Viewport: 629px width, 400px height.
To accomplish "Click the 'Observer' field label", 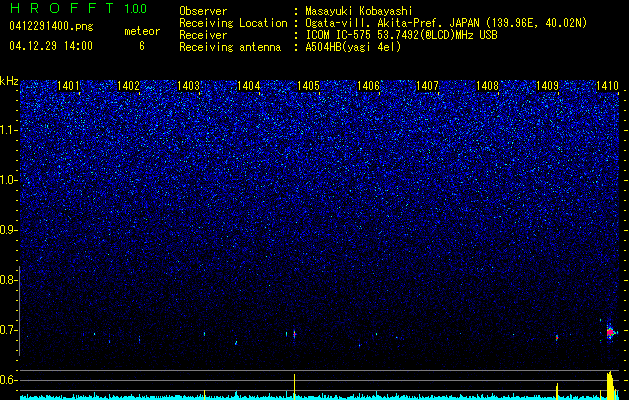I will pos(203,11).
